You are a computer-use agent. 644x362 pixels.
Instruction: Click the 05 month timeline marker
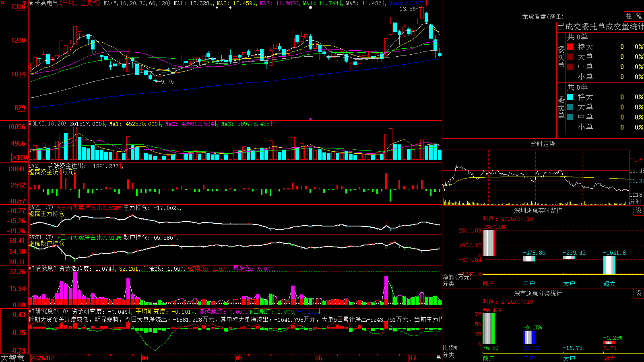239,358
